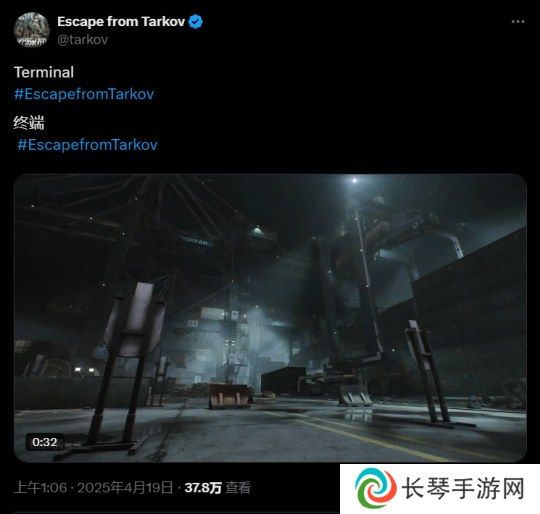This screenshot has width=540, height=514.
Task: Click the translated 终端 text
Action: [x=29, y=123]
